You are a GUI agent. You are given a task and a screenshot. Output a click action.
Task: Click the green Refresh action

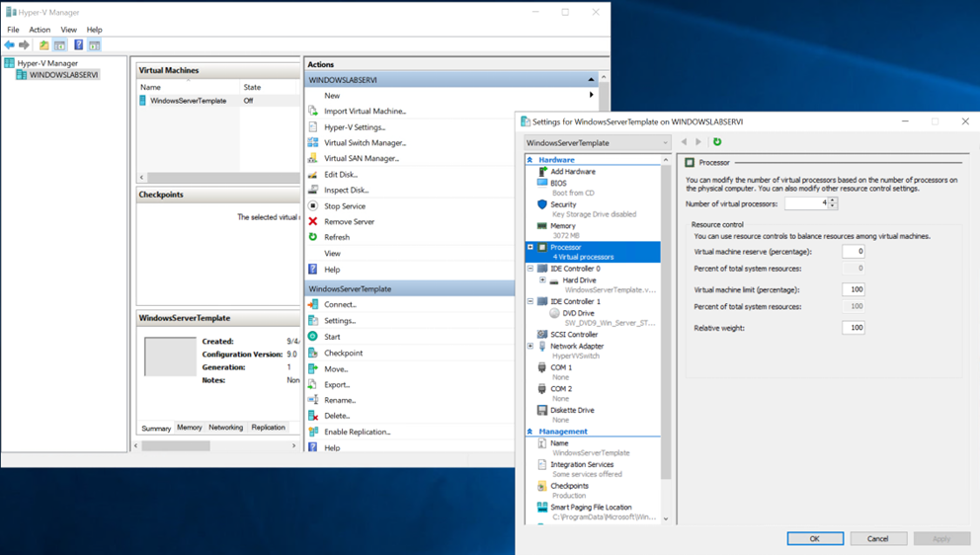tap(336, 237)
